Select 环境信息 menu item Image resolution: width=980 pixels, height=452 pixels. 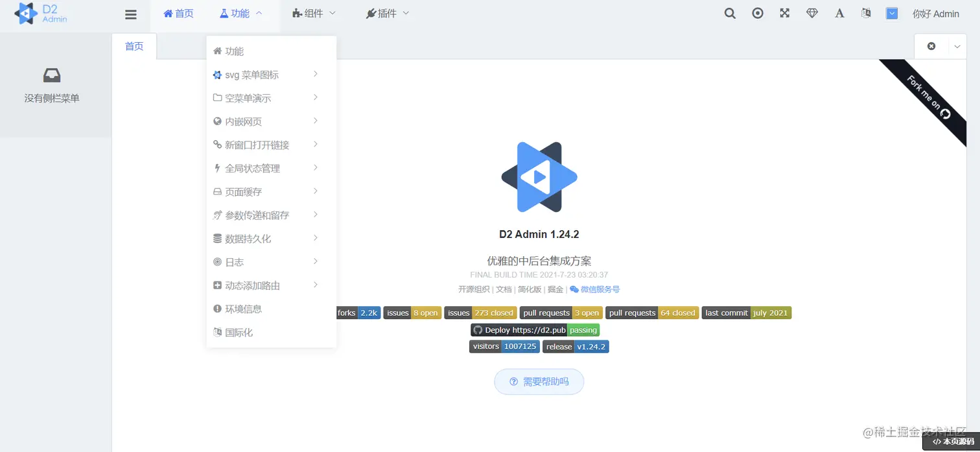(x=272, y=309)
